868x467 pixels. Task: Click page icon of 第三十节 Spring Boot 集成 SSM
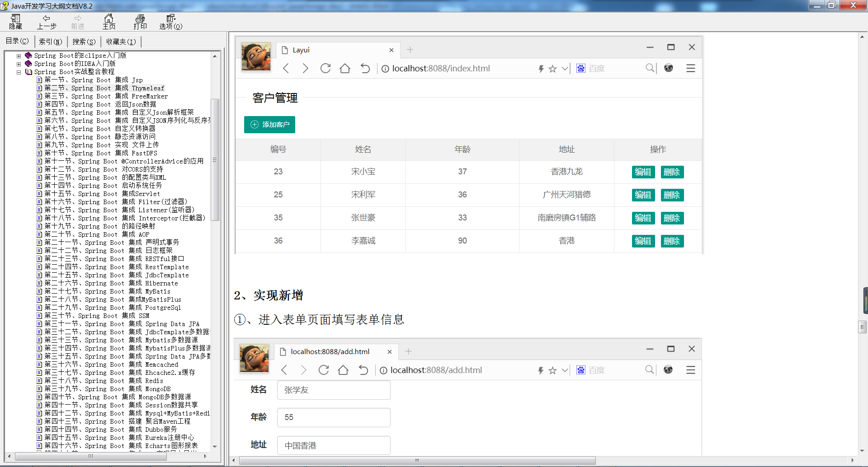[x=39, y=316]
